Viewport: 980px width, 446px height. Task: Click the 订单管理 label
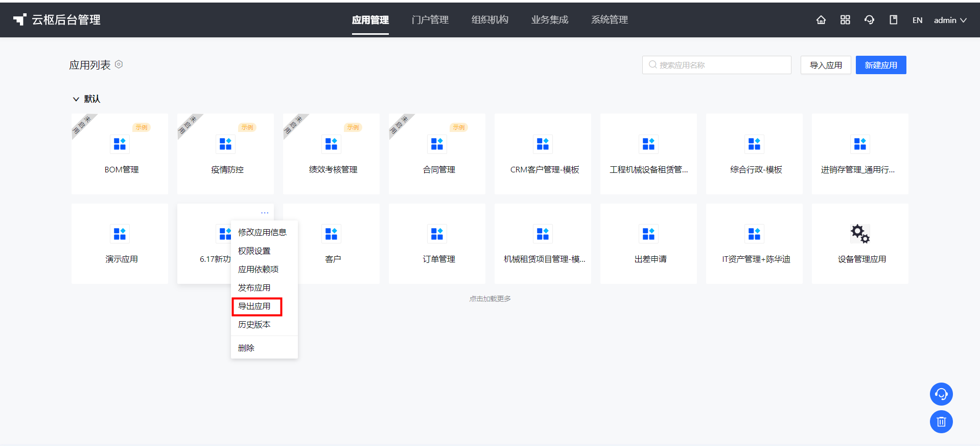click(438, 259)
